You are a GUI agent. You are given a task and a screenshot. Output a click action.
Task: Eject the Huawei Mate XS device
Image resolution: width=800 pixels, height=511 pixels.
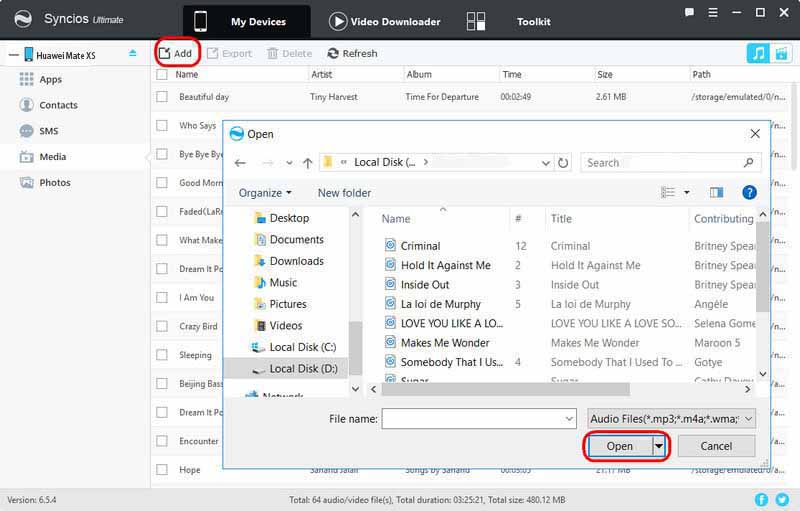[133, 53]
